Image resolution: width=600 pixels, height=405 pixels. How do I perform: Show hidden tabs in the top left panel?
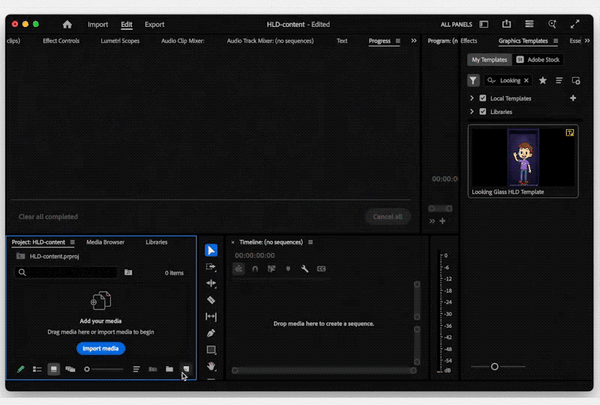(x=414, y=41)
